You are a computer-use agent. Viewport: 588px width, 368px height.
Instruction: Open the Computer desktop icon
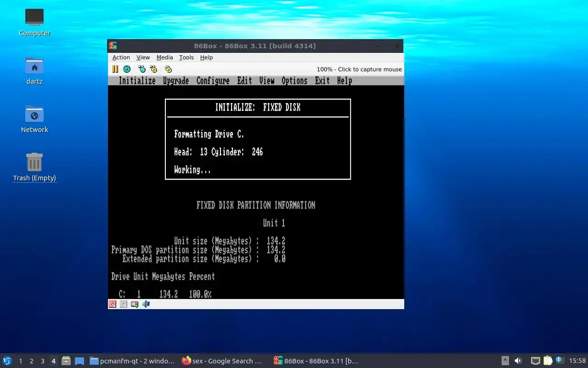click(x=34, y=22)
